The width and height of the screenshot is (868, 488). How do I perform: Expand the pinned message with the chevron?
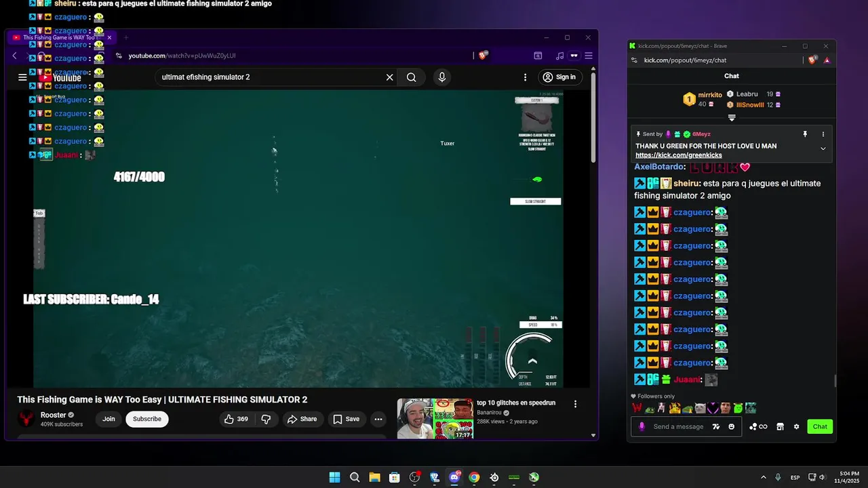(823, 148)
